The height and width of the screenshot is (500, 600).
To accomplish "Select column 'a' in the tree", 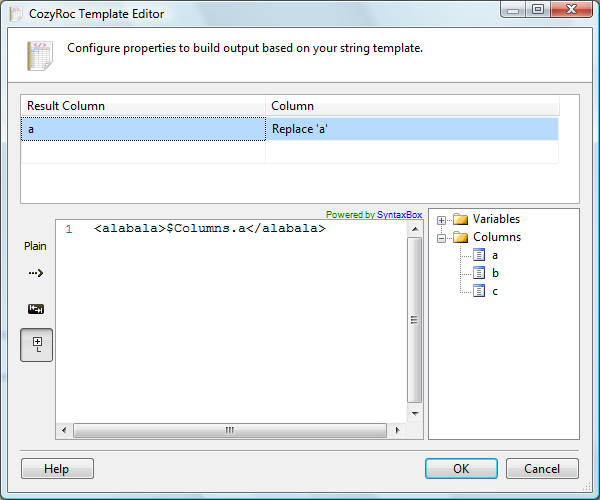I will click(495, 255).
